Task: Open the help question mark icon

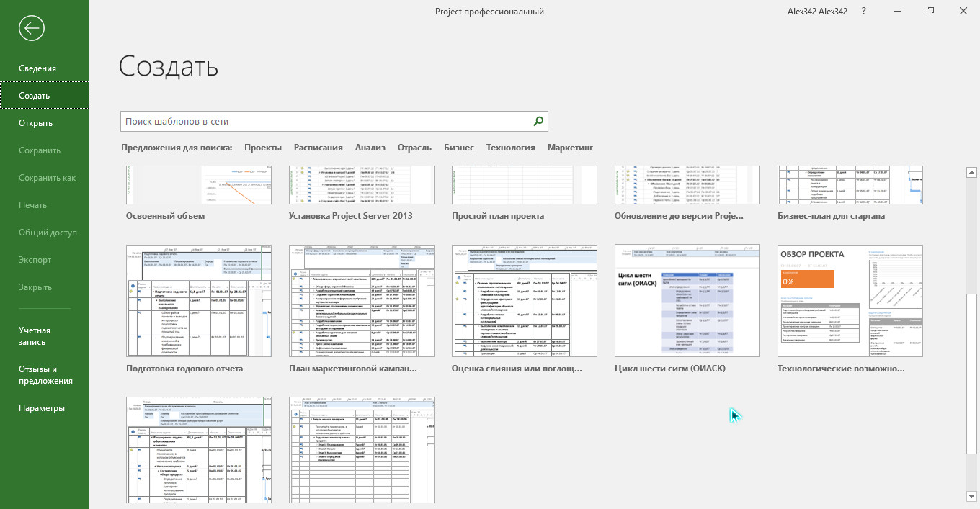Action: (863, 12)
